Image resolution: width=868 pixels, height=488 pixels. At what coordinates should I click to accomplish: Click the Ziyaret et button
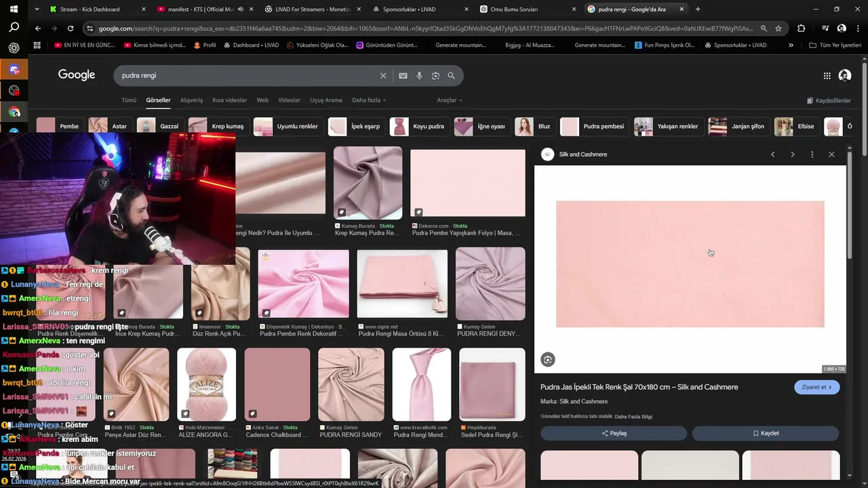click(x=817, y=387)
